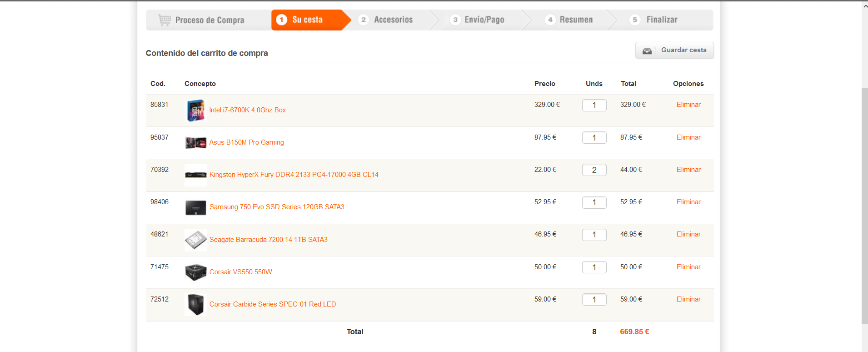Focus the Asus B150M quantity field

pos(594,138)
